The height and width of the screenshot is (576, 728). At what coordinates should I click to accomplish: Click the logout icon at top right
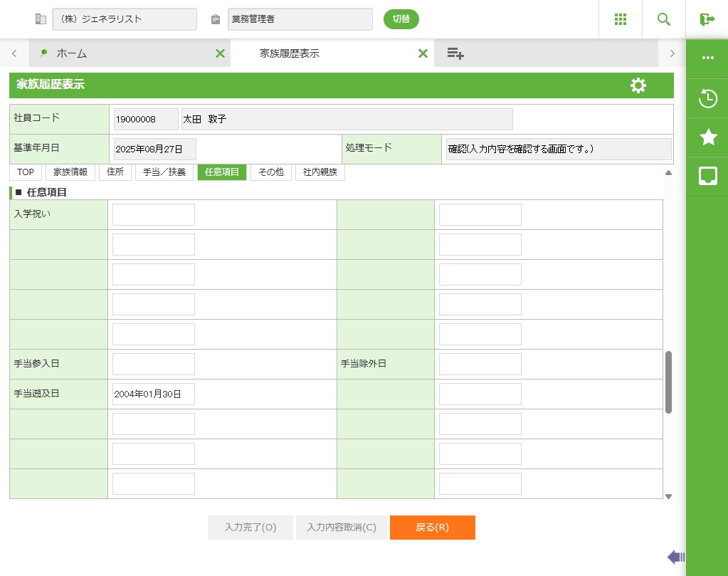[x=707, y=19]
